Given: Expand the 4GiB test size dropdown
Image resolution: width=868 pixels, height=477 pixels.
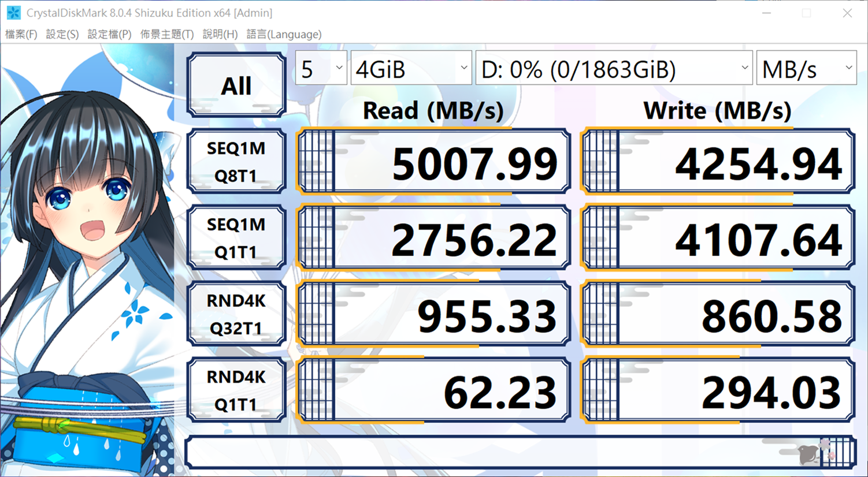Looking at the screenshot, I should pos(411,69).
